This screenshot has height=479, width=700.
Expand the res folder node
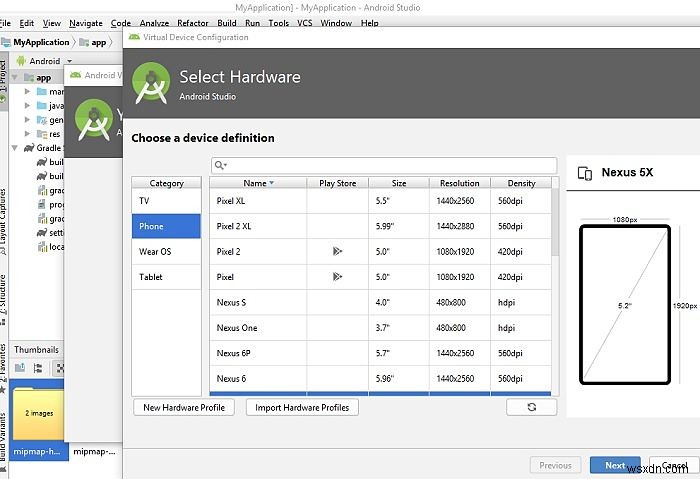coord(27,133)
